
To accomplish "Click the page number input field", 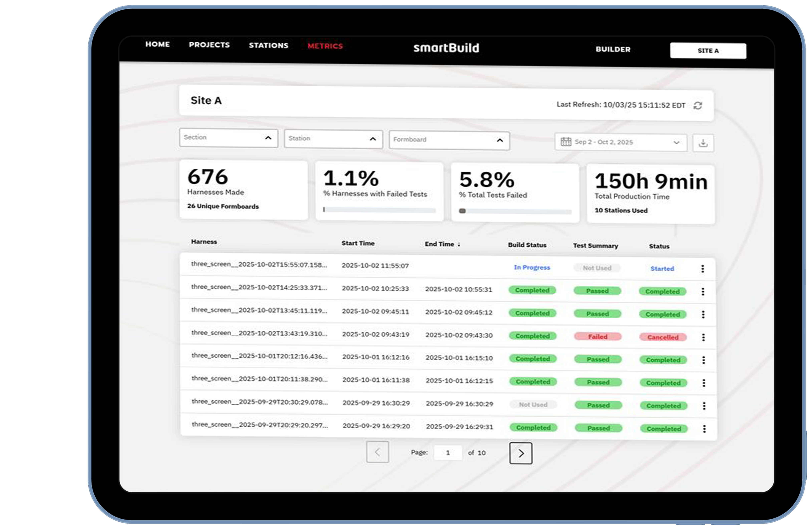I will pyautogui.click(x=448, y=452).
